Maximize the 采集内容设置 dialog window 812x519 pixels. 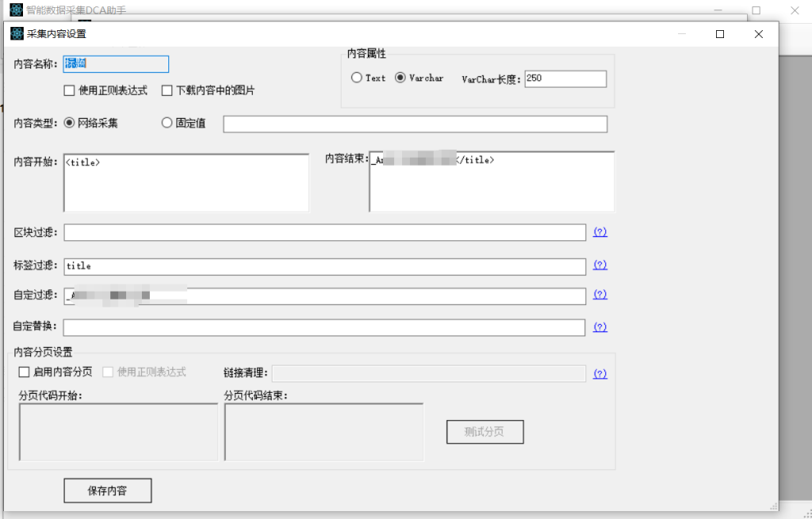[x=720, y=34]
